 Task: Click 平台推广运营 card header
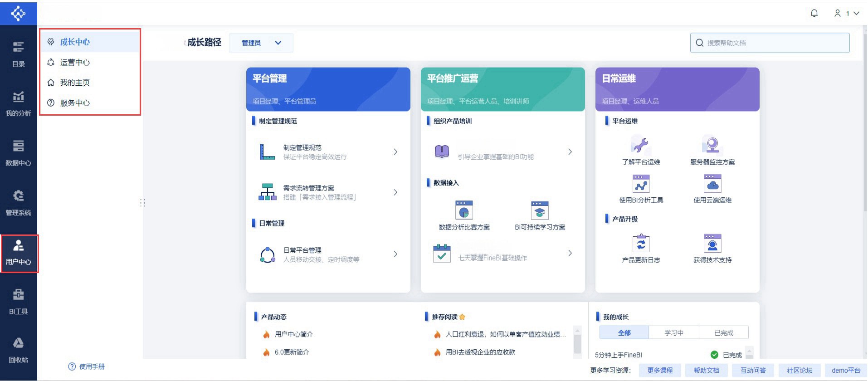tap(503, 89)
